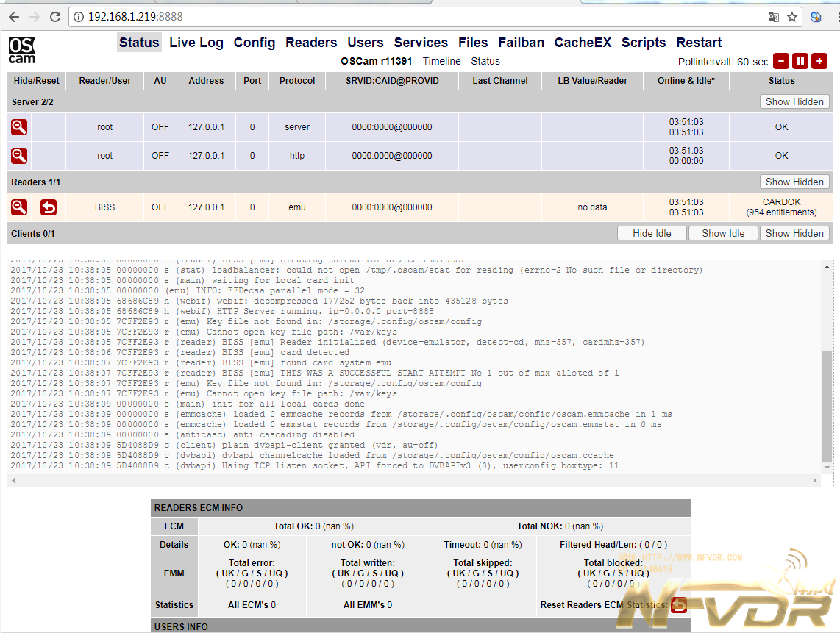
Task: Increase poll interval with the plus button
Action: 819,62
